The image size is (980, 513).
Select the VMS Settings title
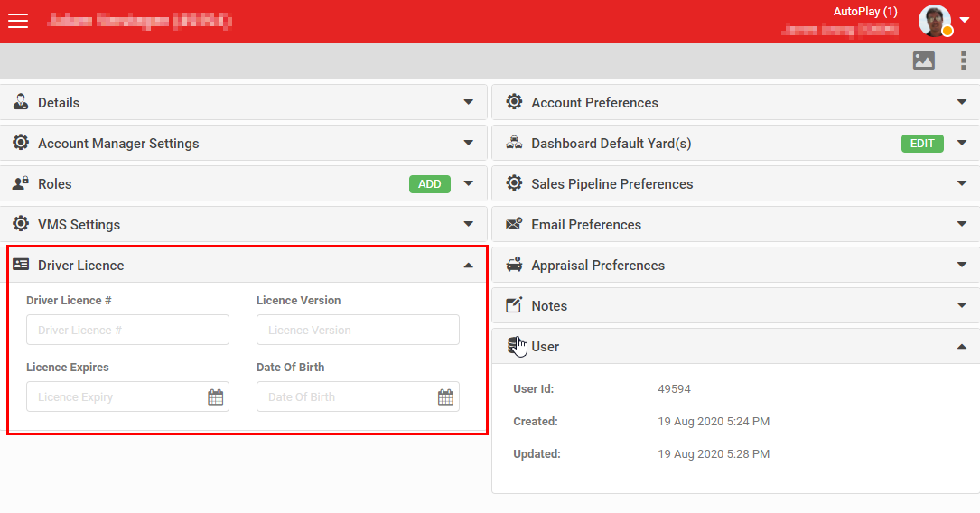pos(79,224)
